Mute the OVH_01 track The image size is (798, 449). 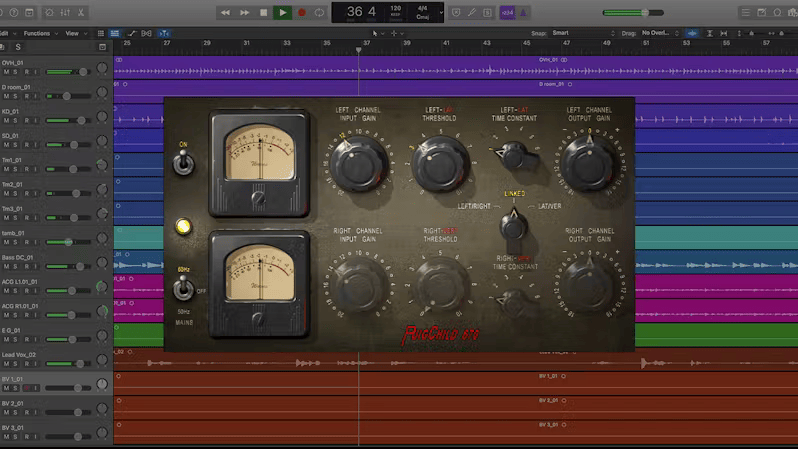click(6, 72)
